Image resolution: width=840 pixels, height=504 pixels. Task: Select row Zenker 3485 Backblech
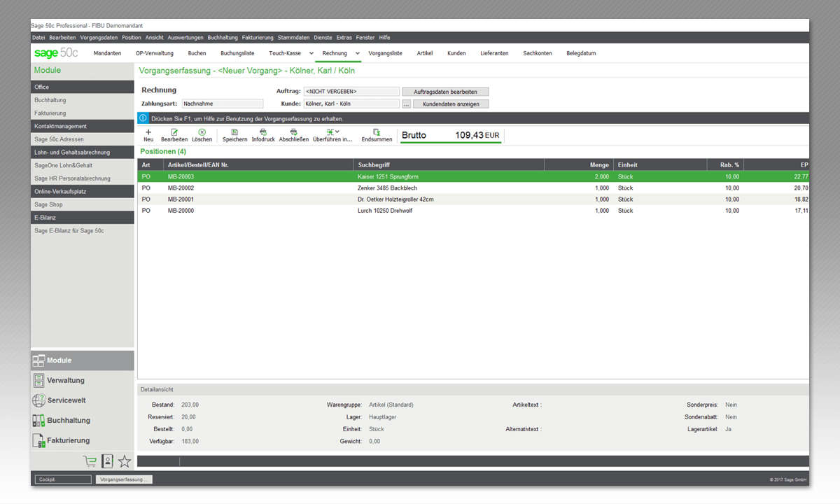[x=473, y=188]
